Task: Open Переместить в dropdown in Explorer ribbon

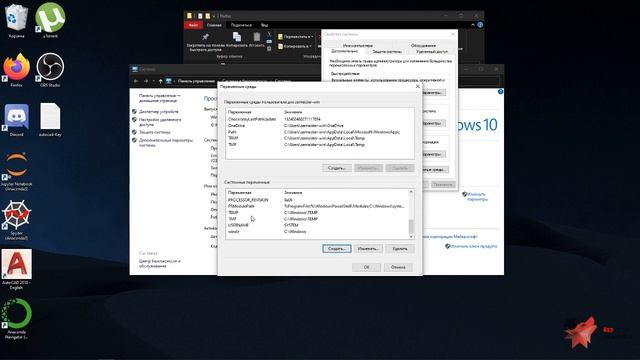Action: click(295, 37)
